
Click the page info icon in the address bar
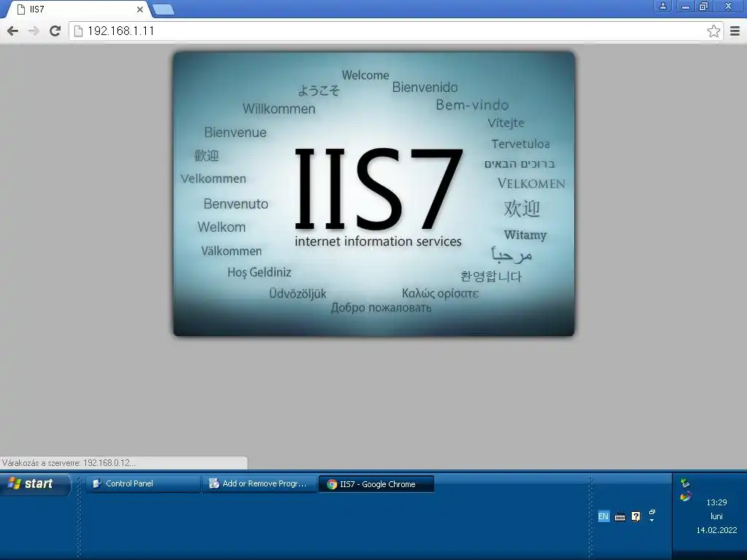78,31
